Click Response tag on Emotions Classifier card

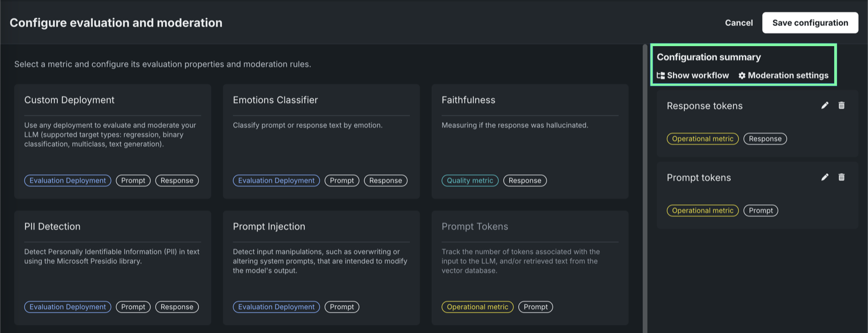[x=385, y=181]
